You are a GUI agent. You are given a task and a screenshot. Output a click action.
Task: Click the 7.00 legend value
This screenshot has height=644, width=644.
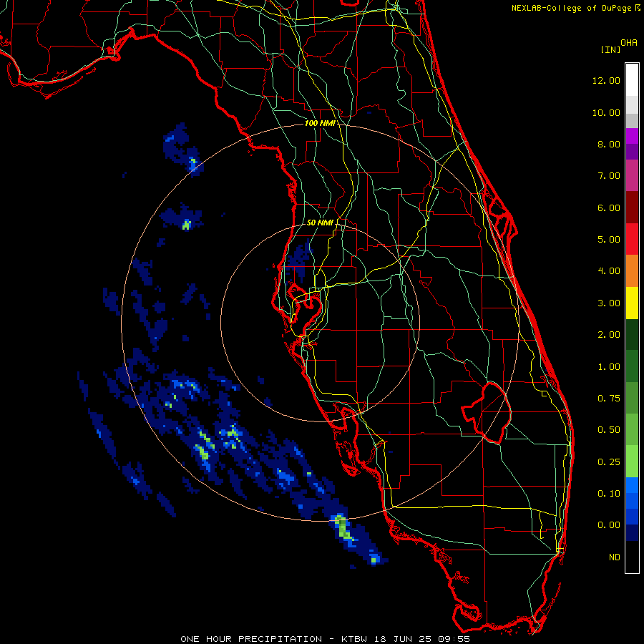(609, 176)
